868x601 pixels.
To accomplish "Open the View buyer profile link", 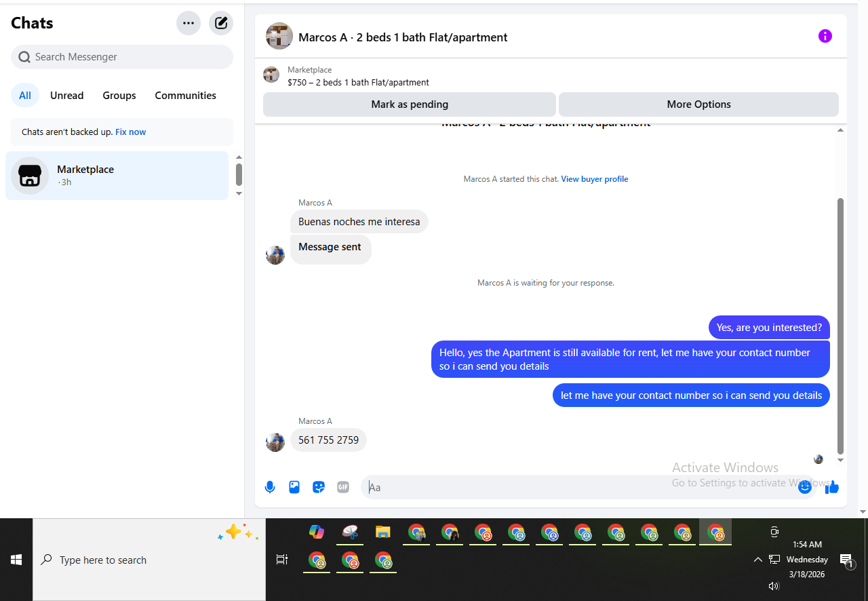I will click(595, 179).
